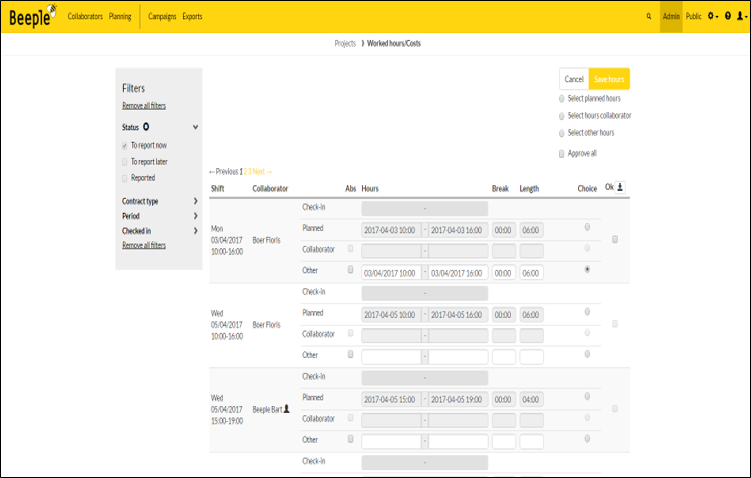Click empty Other start field for Beeple Bart
Viewport: 751px width, 478px height.
[391, 441]
